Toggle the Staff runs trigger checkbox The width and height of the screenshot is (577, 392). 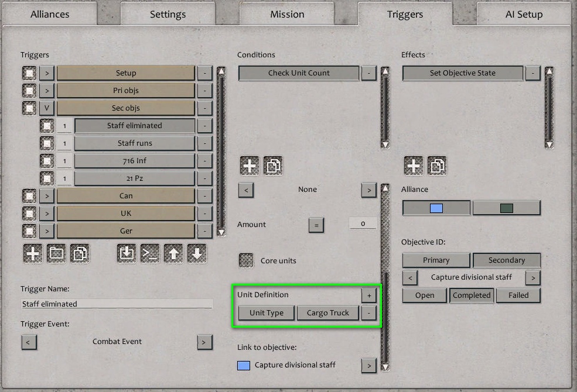pyautogui.click(x=47, y=143)
